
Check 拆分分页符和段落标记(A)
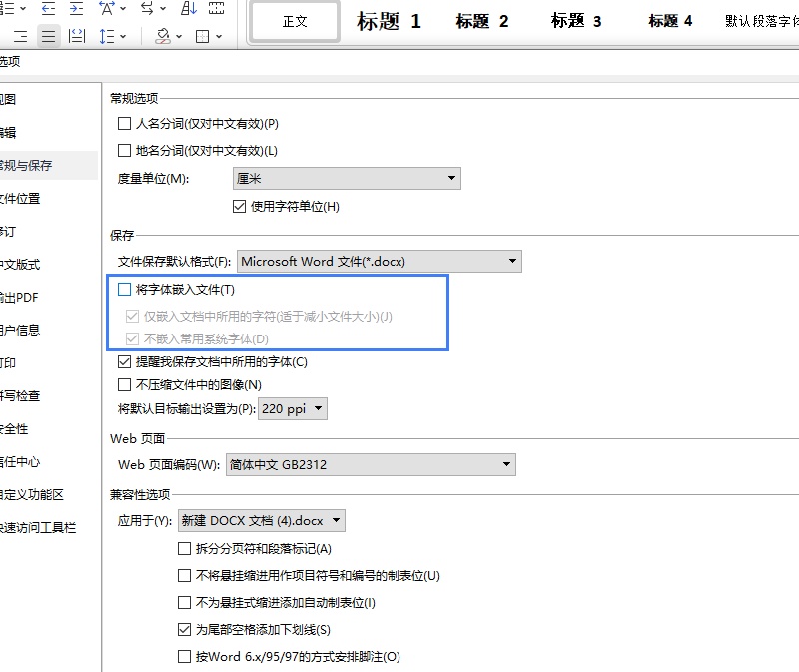[184, 549]
